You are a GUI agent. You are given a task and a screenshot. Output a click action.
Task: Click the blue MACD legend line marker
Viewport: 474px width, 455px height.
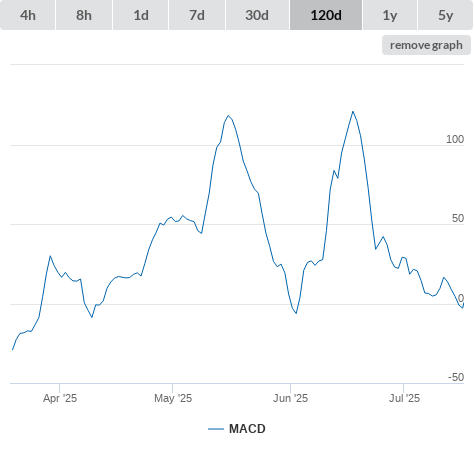216,429
